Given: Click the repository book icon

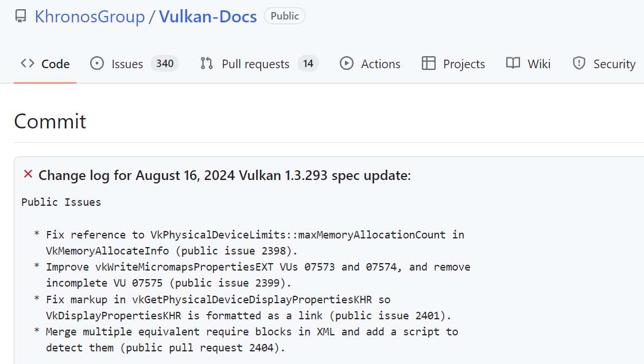Looking at the screenshot, I should click(x=21, y=17).
